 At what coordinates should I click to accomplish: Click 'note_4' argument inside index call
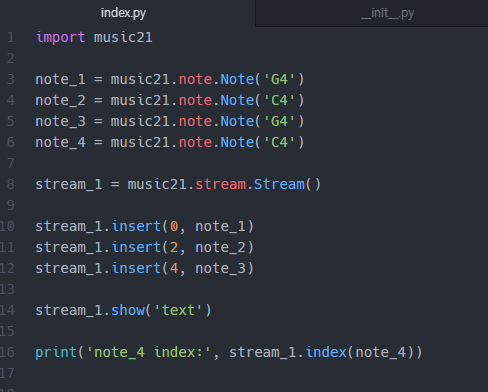[381, 352]
